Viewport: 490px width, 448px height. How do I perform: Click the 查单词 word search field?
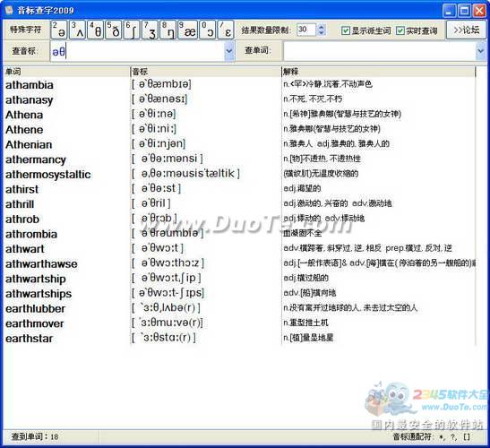coord(380,51)
